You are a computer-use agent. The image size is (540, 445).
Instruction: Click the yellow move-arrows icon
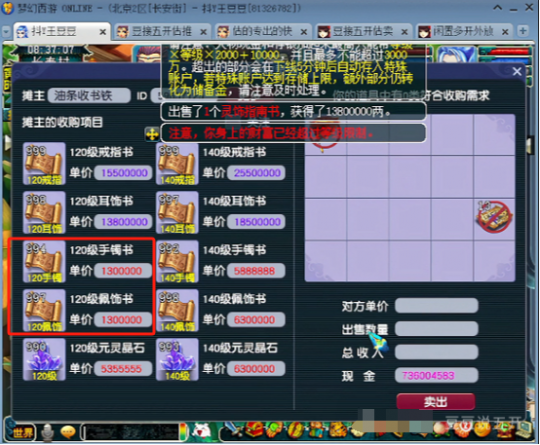(152, 134)
